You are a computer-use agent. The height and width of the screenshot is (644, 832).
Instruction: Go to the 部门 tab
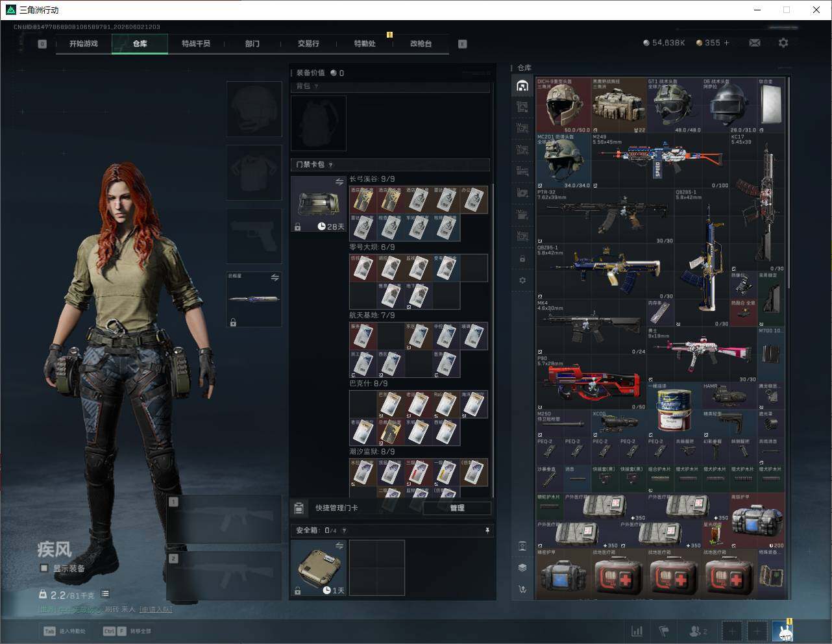coord(252,43)
